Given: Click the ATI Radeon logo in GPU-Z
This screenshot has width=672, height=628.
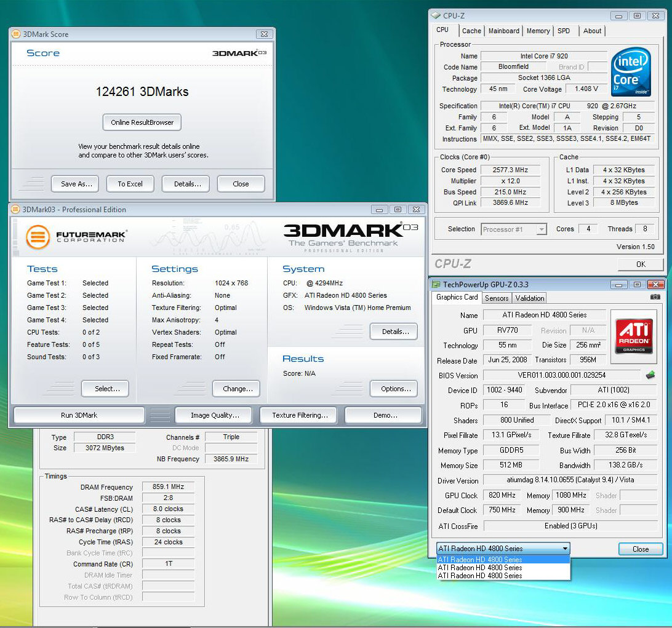Looking at the screenshot, I should pyautogui.click(x=634, y=336).
